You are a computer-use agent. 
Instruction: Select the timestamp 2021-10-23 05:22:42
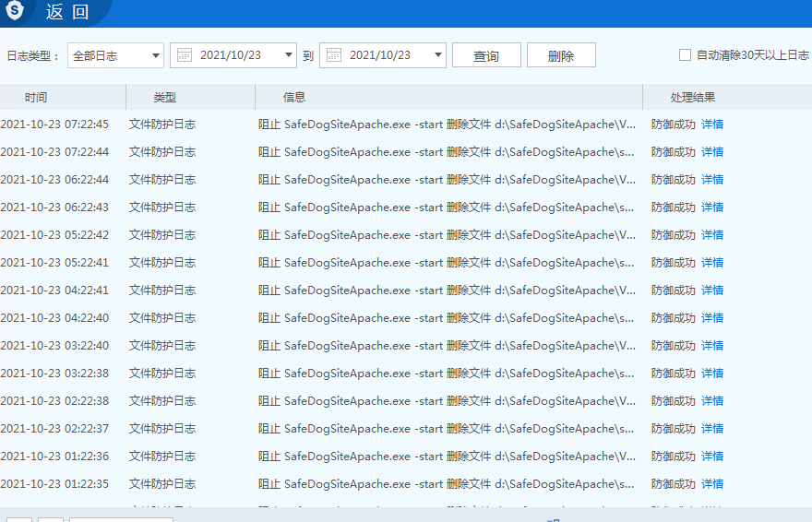pos(54,235)
